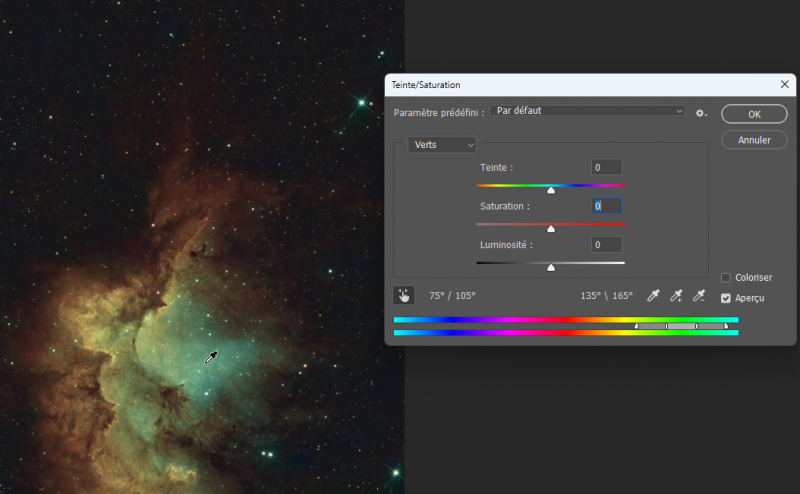Click the upper color spectrum bar
The height and width of the screenshot is (494, 800).
coord(566,320)
